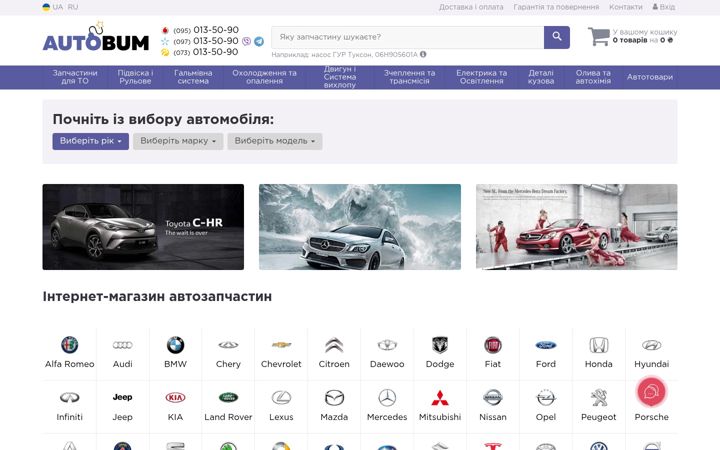Open Електрика та Освітлення menu
This screenshot has height=450, width=720.
(481, 77)
